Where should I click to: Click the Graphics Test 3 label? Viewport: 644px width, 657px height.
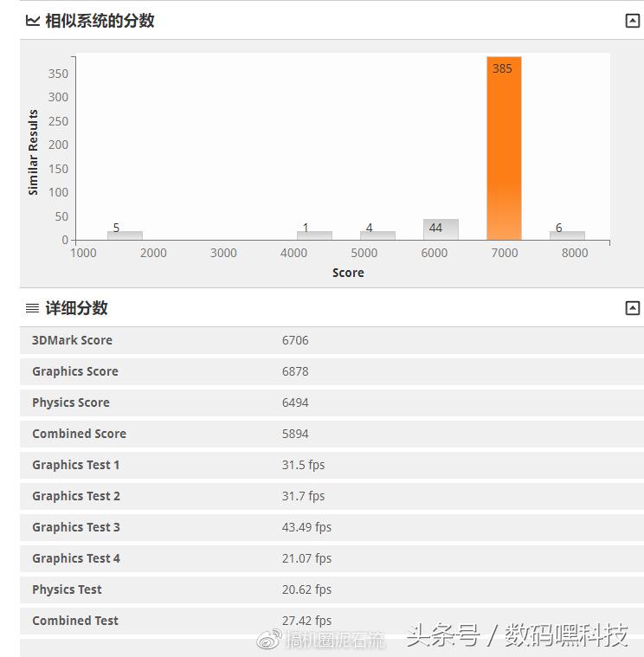[76, 527]
